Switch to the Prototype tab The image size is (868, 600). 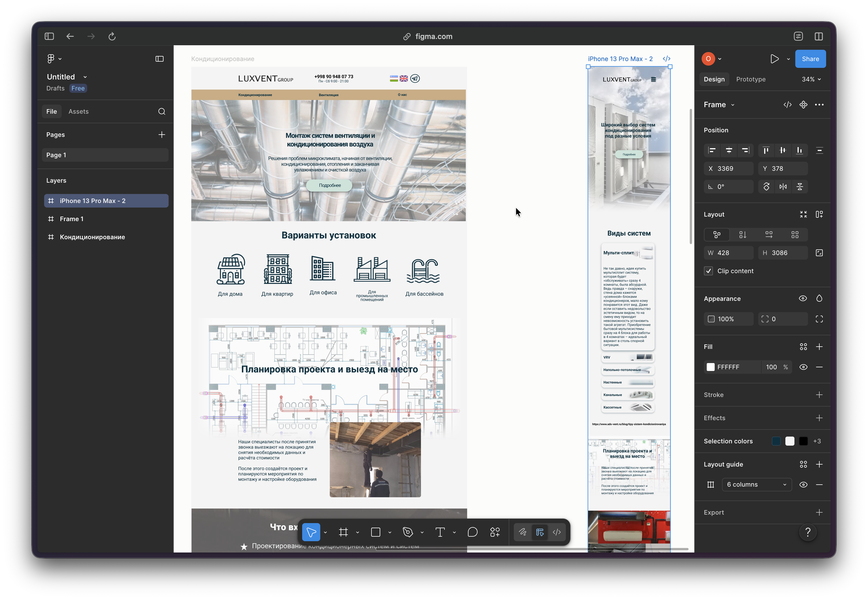(751, 79)
